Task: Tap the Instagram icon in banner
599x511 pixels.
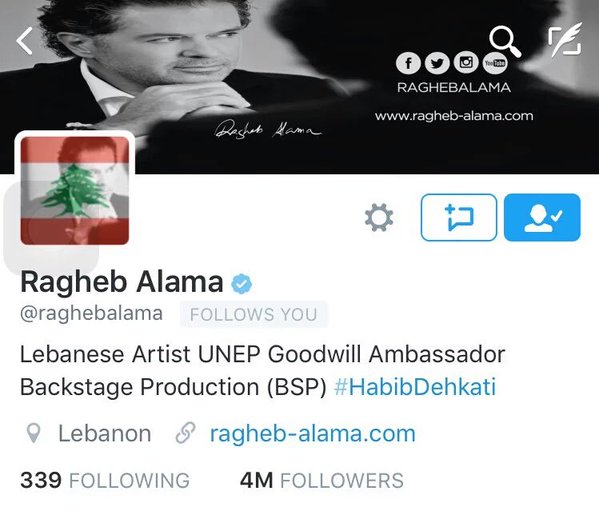Action: 466,62
